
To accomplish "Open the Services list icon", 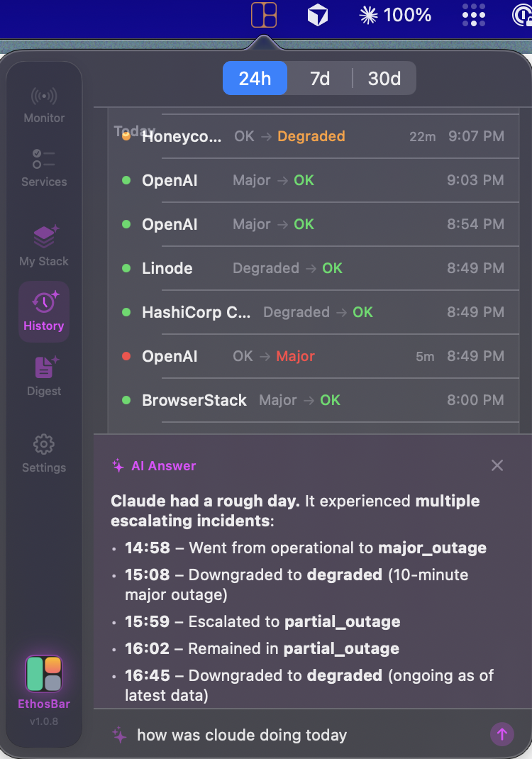I will coord(44,167).
